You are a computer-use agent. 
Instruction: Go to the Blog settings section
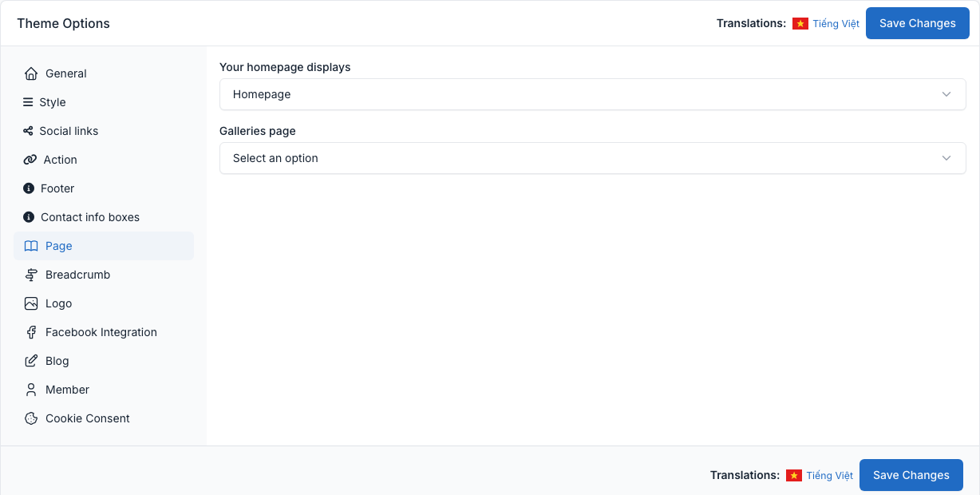104,361
